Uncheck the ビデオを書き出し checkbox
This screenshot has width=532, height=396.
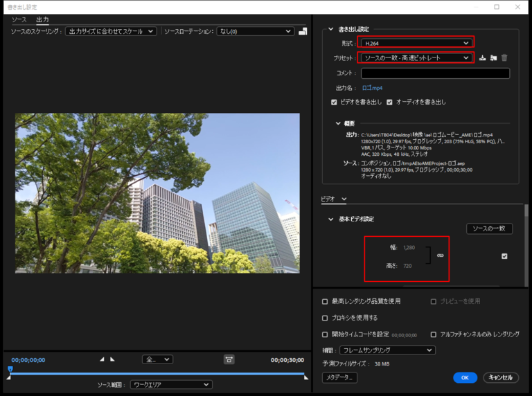(334, 102)
